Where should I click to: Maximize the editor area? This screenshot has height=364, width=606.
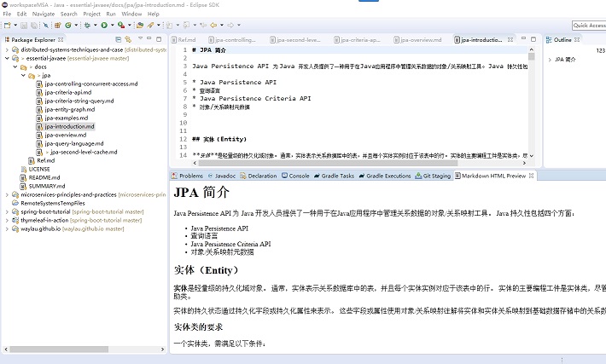[x=533, y=39]
